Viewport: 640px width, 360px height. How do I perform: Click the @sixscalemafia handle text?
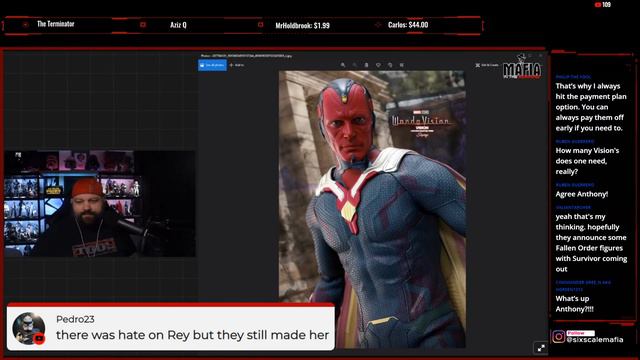(595, 340)
